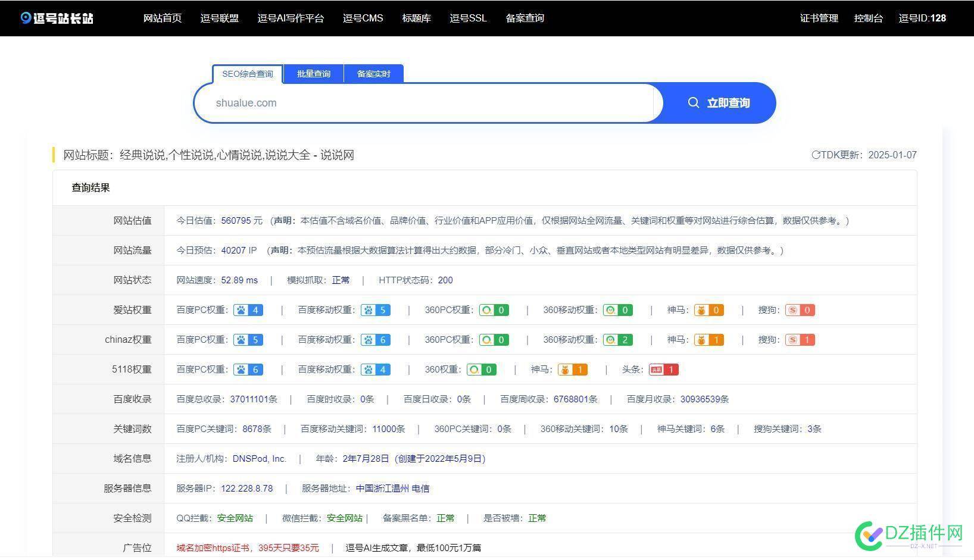Viewport: 974px width, 560px height.
Task: Open the 域名加密https证书 ad link
Action: [x=248, y=548]
